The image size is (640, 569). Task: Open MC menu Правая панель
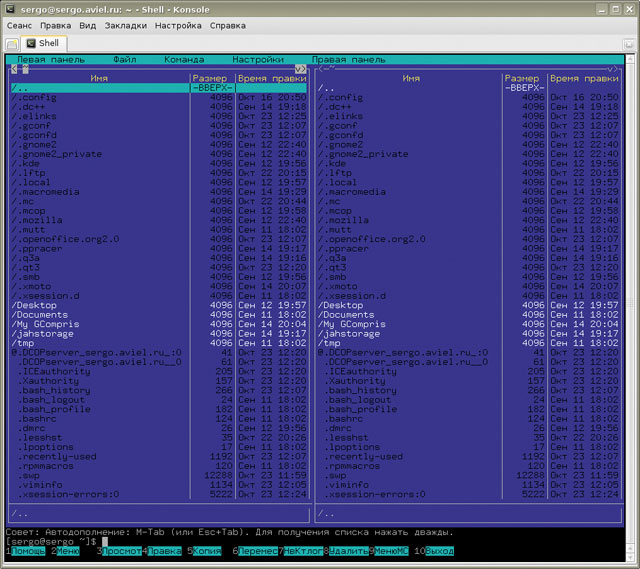(x=349, y=60)
